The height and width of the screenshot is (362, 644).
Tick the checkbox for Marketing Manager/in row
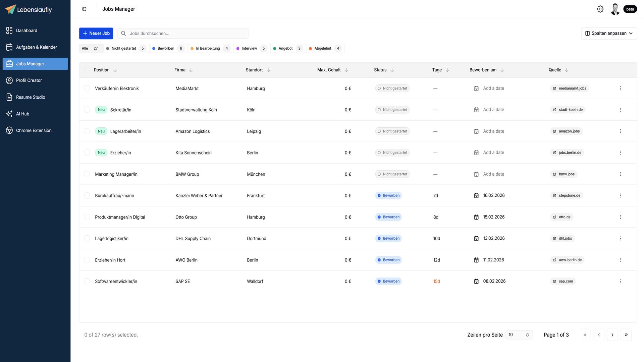(x=87, y=174)
